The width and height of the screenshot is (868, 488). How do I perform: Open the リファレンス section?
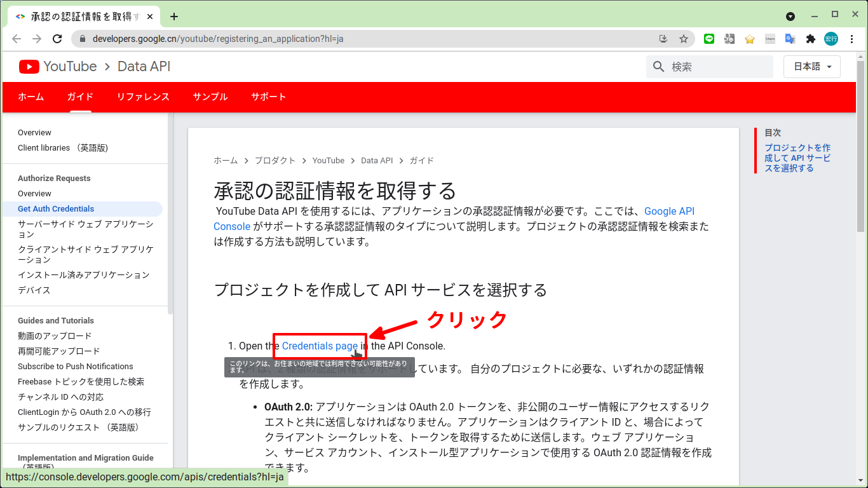pyautogui.click(x=142, y=97)
